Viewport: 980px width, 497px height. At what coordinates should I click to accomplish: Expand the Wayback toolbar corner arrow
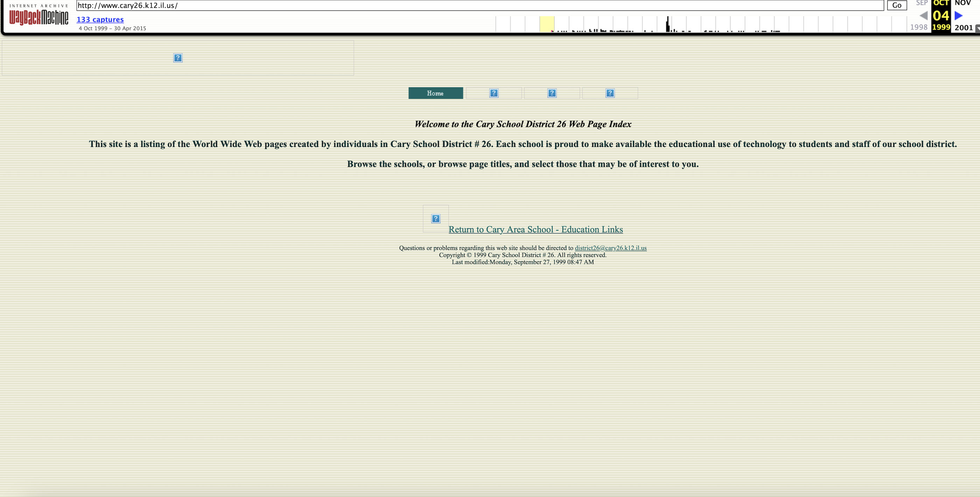click(x=977, y=29)
